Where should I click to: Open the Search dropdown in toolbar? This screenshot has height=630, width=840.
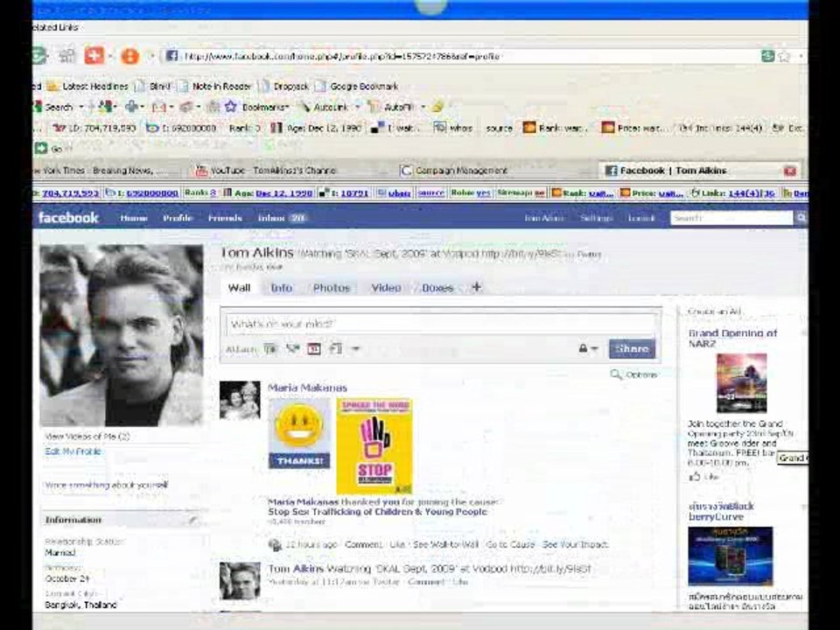80,107
